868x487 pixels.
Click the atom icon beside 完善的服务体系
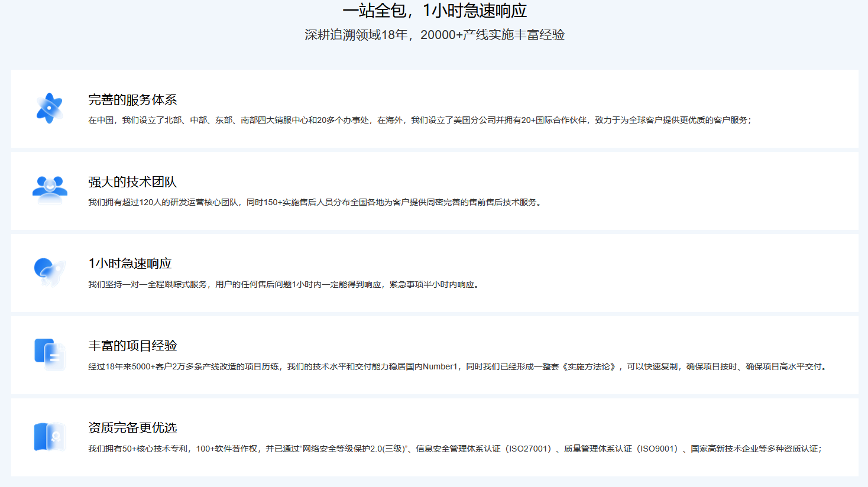coord(50,108)
